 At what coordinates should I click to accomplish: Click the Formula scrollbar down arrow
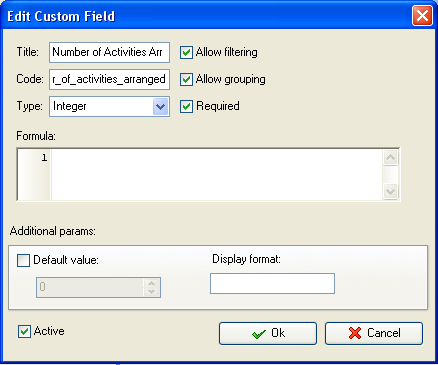pos(390,192)
